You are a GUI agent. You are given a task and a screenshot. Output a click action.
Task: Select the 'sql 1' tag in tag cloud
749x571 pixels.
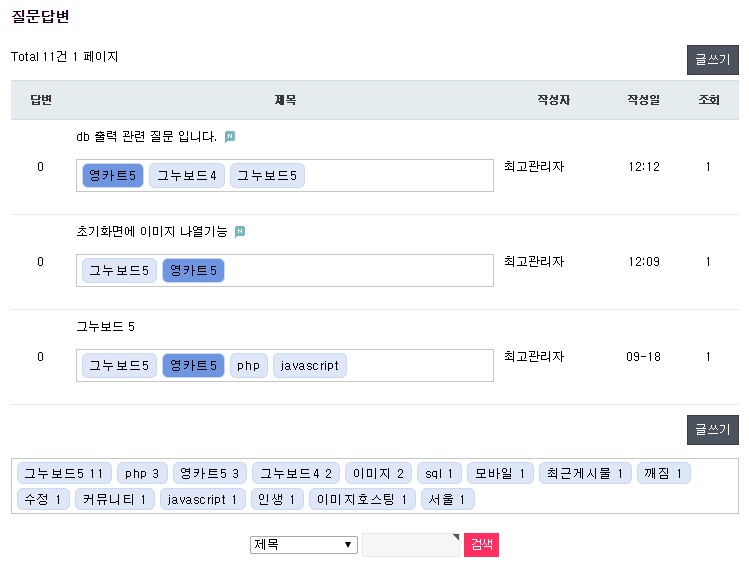click(x=439, y=473)
